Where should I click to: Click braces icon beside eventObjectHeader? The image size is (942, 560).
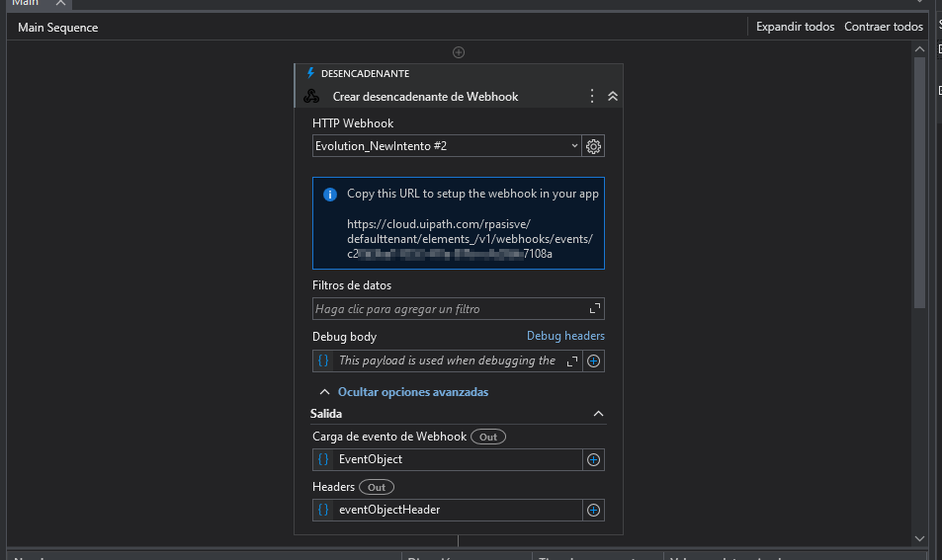coord(323,510)
